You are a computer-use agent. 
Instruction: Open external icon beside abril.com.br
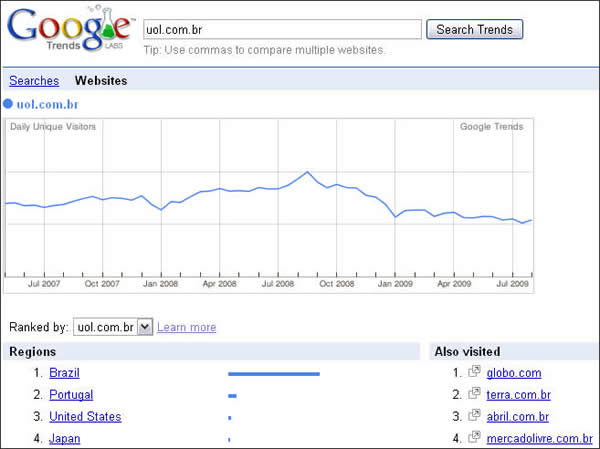[475, 416]
